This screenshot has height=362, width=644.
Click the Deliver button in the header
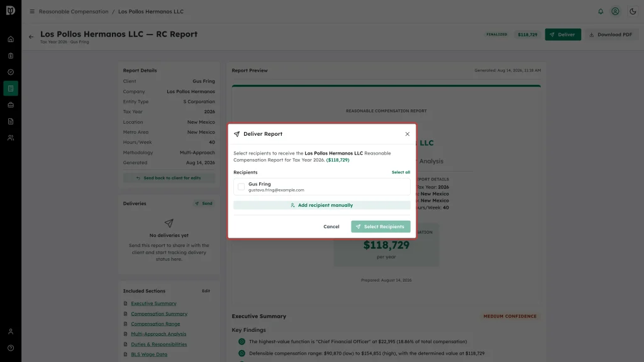tap(563, 35)
